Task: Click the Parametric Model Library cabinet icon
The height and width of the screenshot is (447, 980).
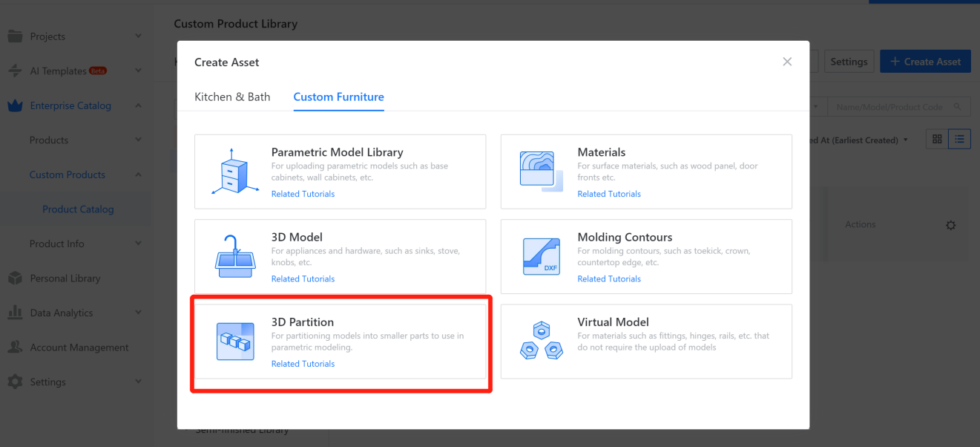Action: click(x=234, y=172)
